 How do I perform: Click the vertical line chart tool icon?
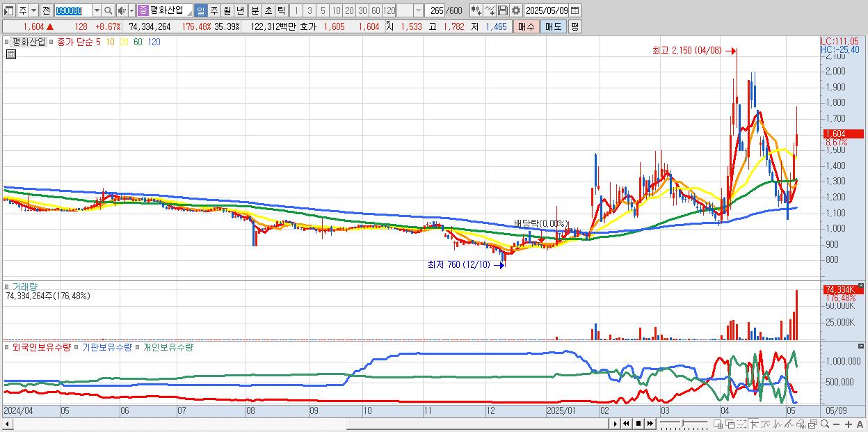pyautogui.click(x=778, y=424)
